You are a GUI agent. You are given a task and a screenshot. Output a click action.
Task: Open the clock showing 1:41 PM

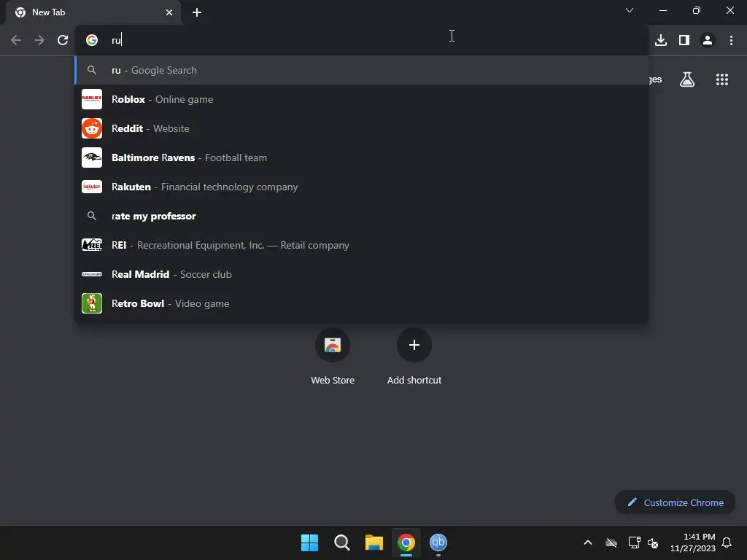click(x=693, y=542)
